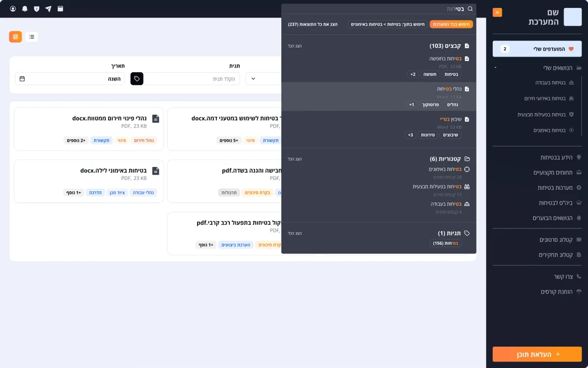Click file icon beside בטיחות בחופשה result

click(467, 59)
